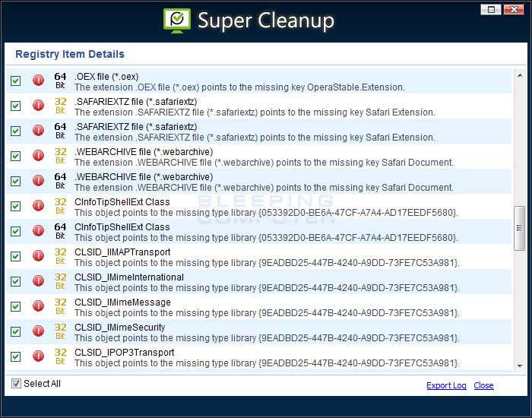This screenshot has width=532, height=418.
Task: Click the Export Log link
Action: [x=446, y=385]
